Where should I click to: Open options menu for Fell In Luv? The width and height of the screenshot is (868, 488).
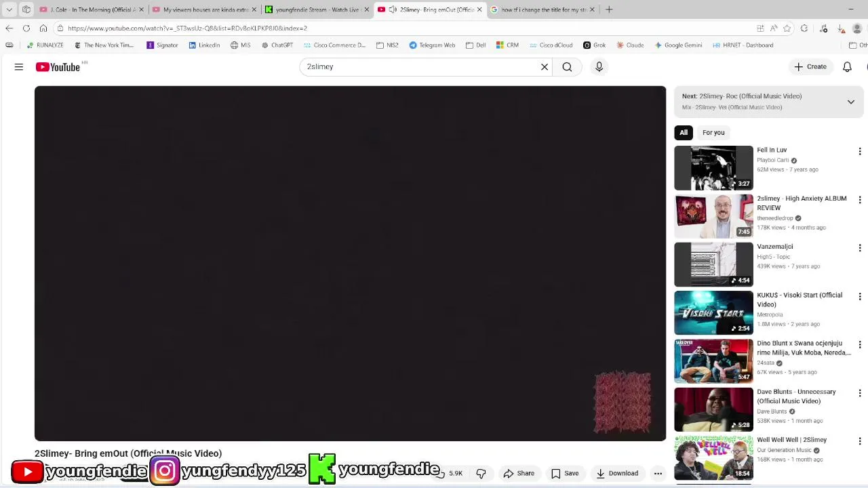(859, 151)
